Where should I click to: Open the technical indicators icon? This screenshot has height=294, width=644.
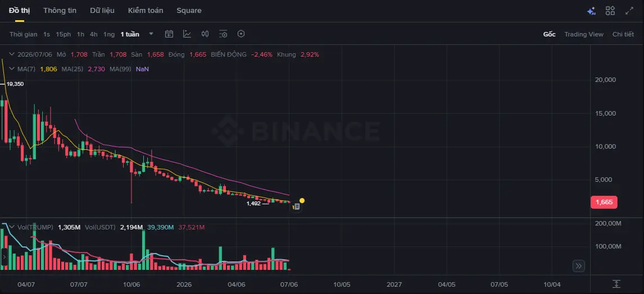187,34
